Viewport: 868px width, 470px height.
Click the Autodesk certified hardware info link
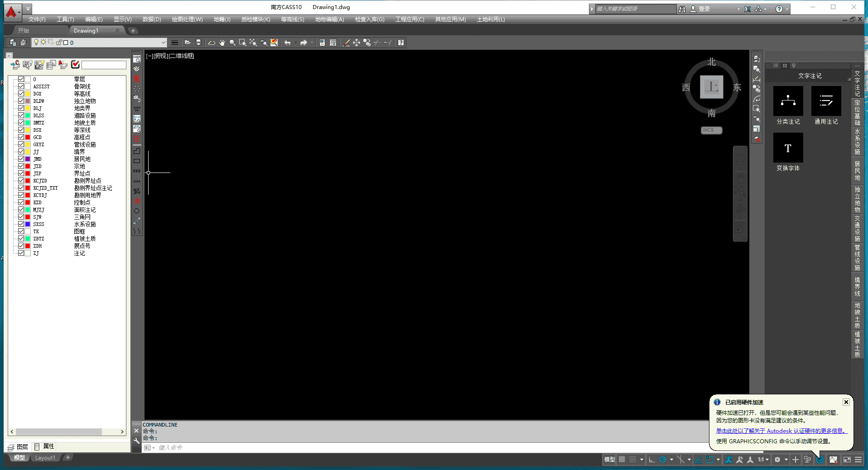(x=781, y=431)
